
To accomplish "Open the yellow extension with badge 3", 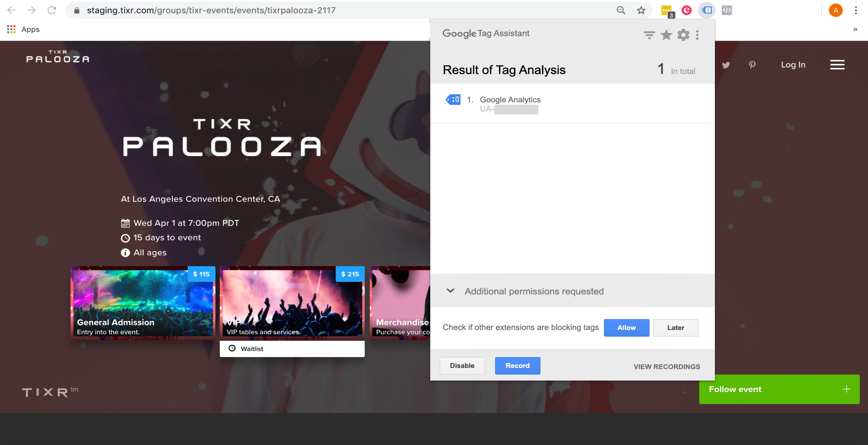I will [x=667, y=11].
